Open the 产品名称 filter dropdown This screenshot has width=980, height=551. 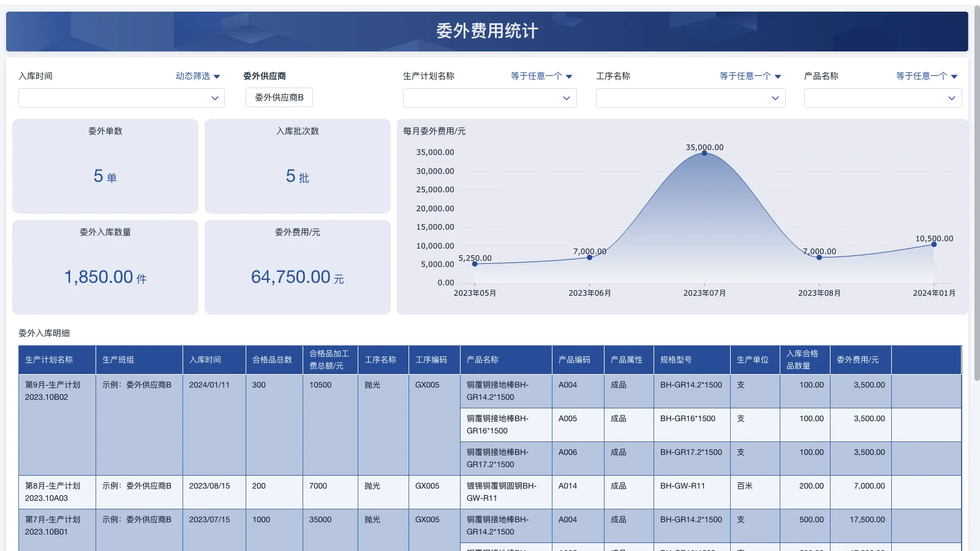(882, 98)
